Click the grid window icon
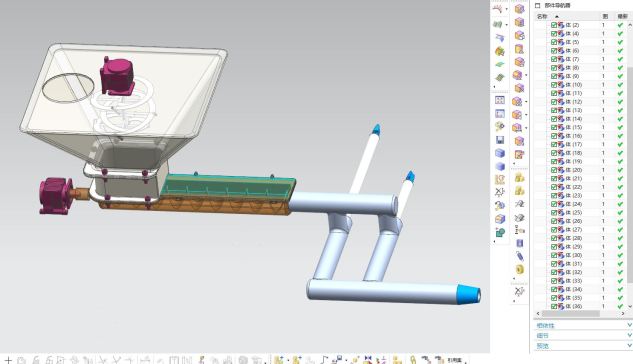The image size is (633, 364). [500, 100]
